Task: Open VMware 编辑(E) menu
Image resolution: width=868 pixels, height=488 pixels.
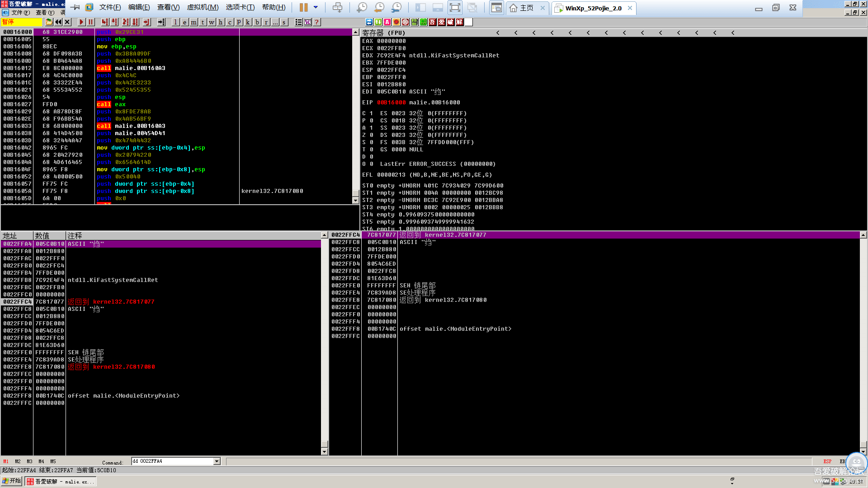Action: [139, 8]
